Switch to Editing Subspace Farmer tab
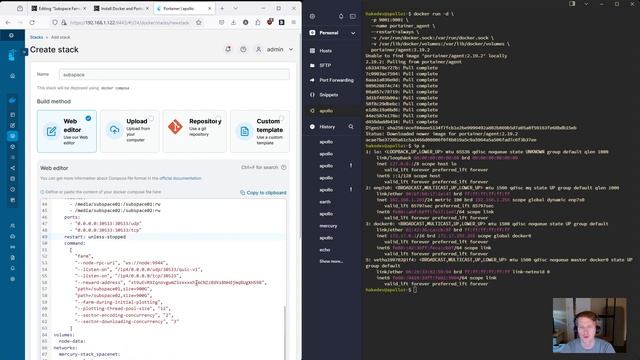640x360 pixels. (59, 8)
